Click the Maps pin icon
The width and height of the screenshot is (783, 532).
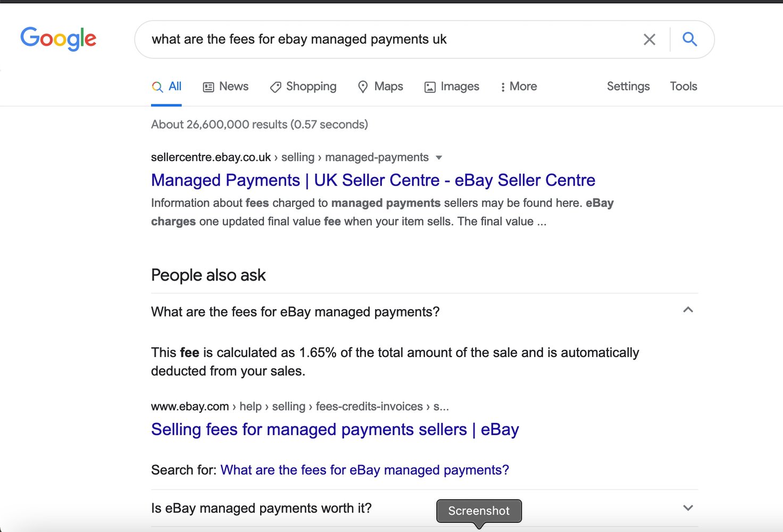[363, 87]
